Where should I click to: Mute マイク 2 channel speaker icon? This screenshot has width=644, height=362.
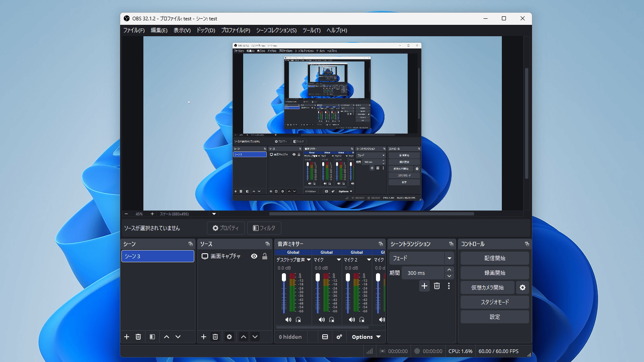point(352,320)
